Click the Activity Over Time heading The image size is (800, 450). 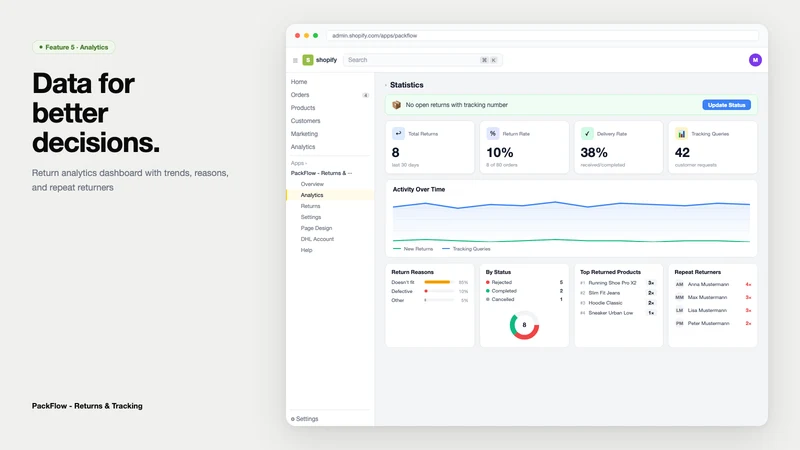tap(419, 189)
